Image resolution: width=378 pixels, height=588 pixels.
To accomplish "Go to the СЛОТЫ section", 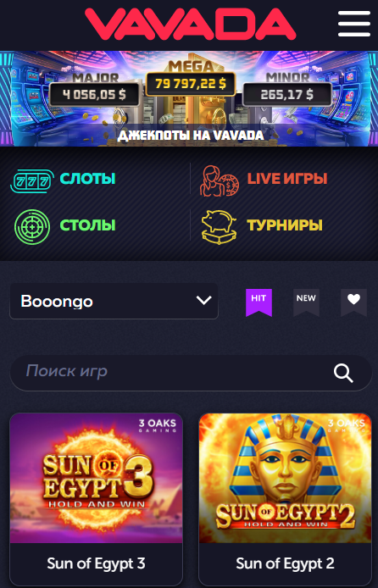I will click(x=87, y=179).
